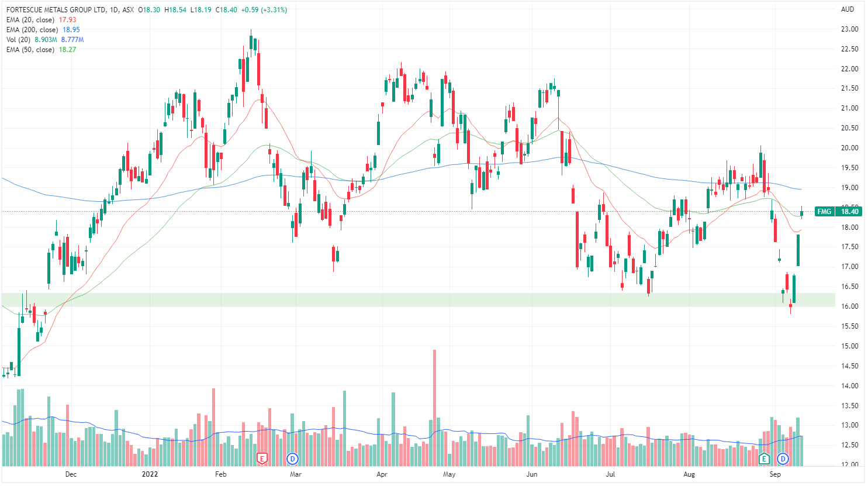Viewport: 868px width, 486px height.
Task: Click the latest green candle at 18.40
Action: [802, 213]
